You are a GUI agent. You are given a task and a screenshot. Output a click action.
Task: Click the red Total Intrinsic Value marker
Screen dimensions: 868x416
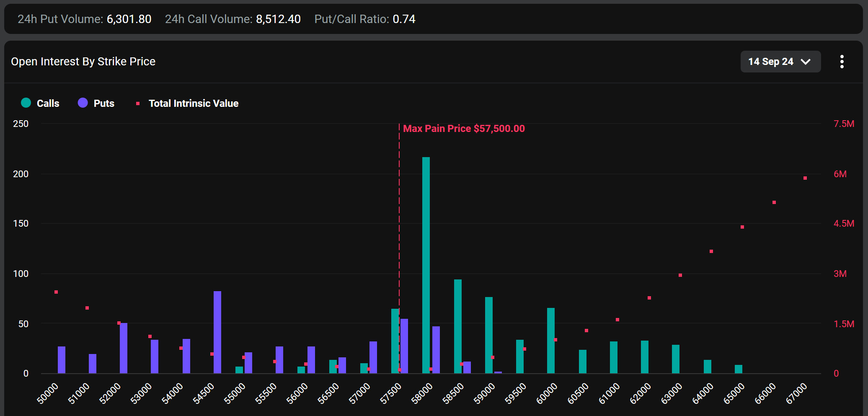pos(138,103)
